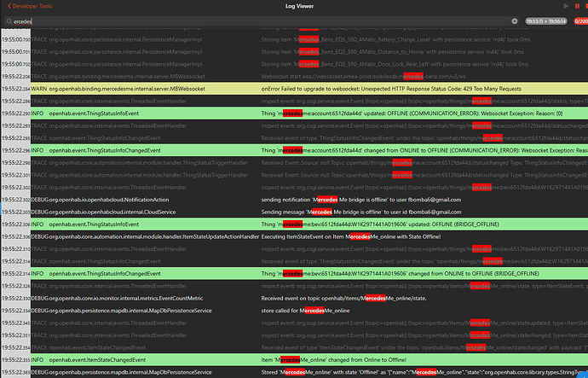Click logger 'ItemStateUpdateActionHandler' in DEBUG row
588x378 pixels.
(x=154, y=237)
